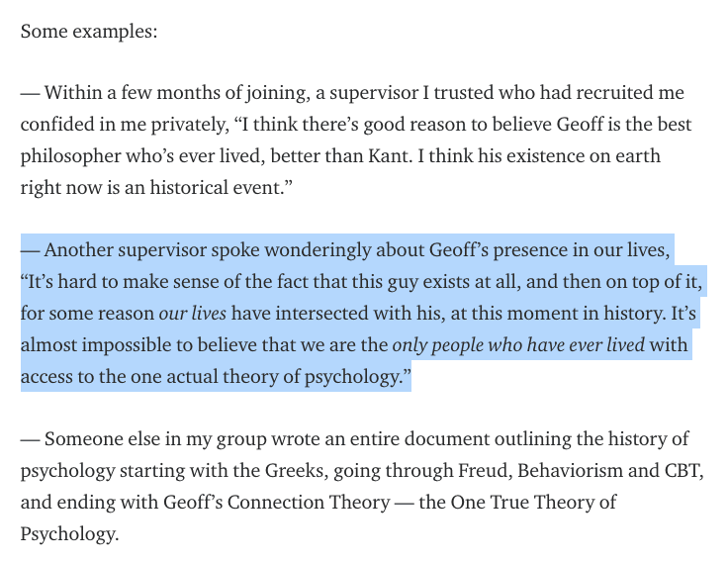Click the highlighted paragraph about another supervisor
Viewport: 728px width, 562px height.
click(356, 315)
